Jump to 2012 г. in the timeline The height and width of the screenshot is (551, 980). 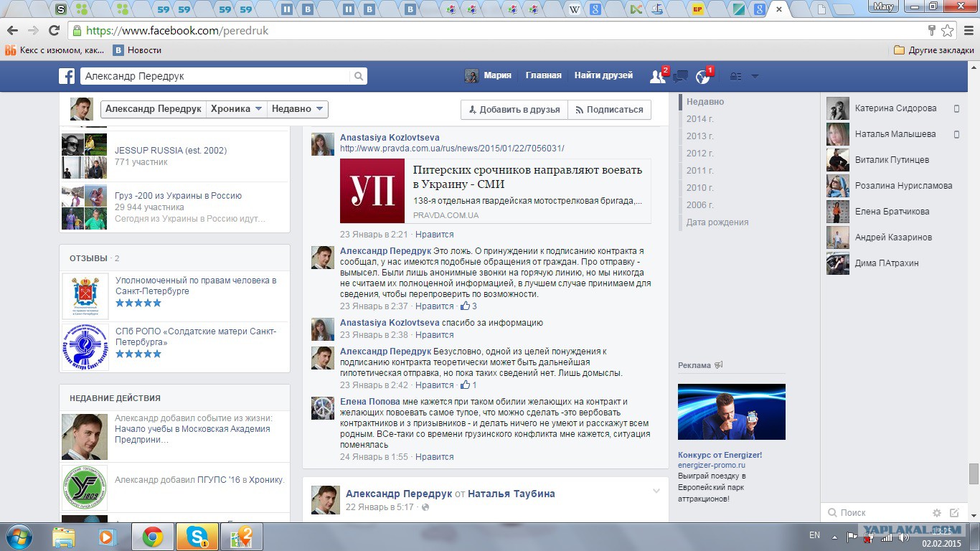pyautogui.click(x=700, y=154)
